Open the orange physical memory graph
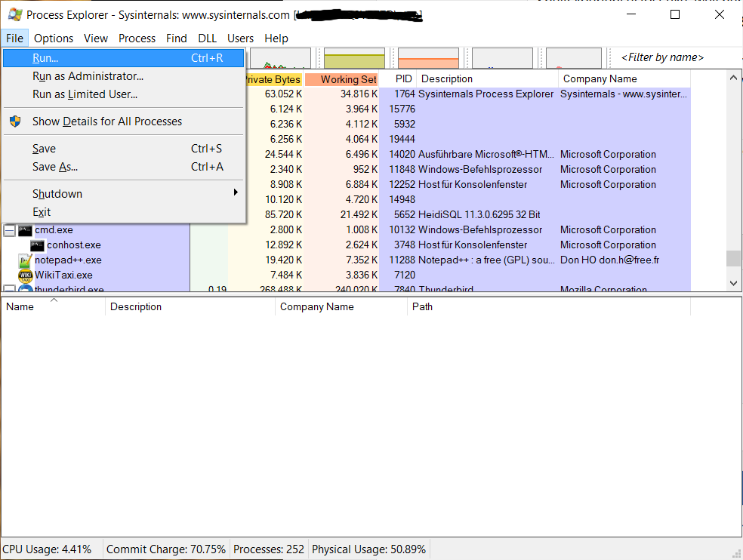The height and width of the screenshot is (560, 743). click(428, 58)
